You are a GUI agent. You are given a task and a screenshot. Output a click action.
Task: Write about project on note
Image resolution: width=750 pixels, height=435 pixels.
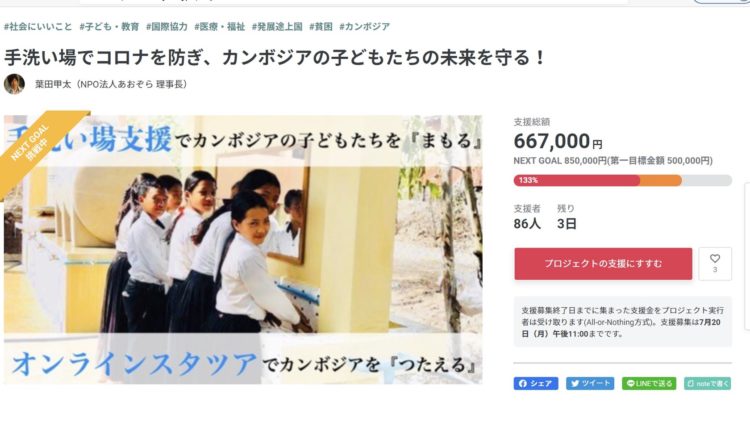(707, 384)
